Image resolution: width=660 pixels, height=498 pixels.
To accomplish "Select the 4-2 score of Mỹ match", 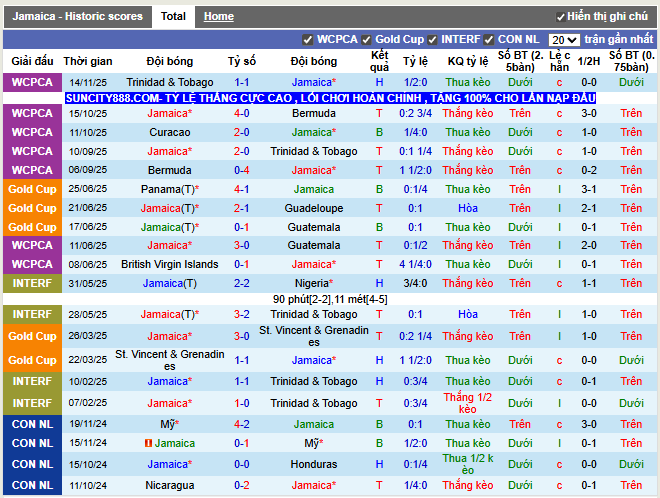I will 242,424.
